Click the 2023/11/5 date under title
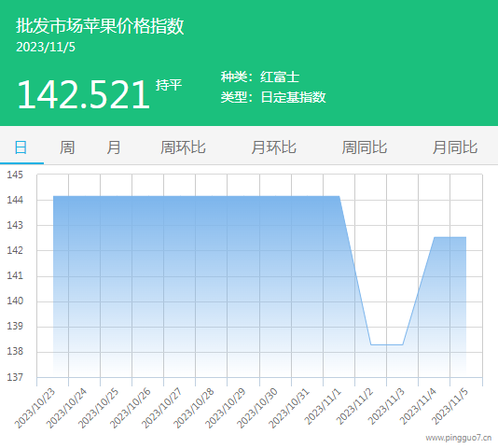Image resolution: width=498 pixels, height=448 pixels. click(46, 47)
